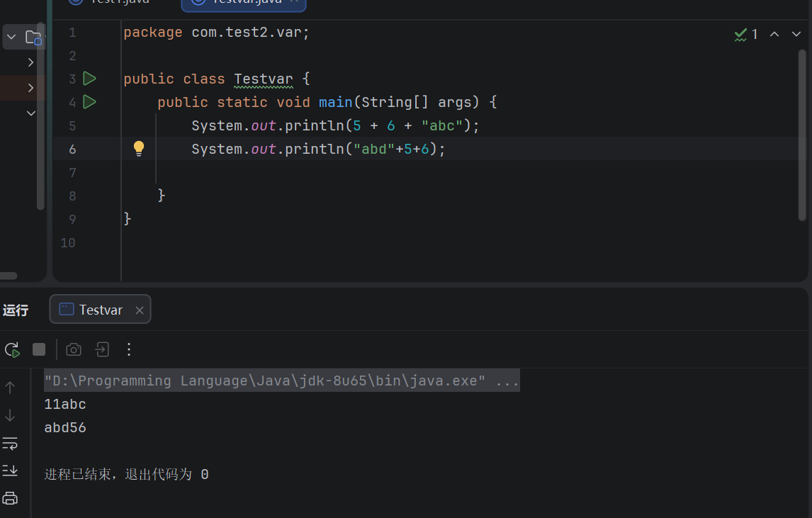
Task: Click the exit/restore layout icon
Action: [102, 349]
